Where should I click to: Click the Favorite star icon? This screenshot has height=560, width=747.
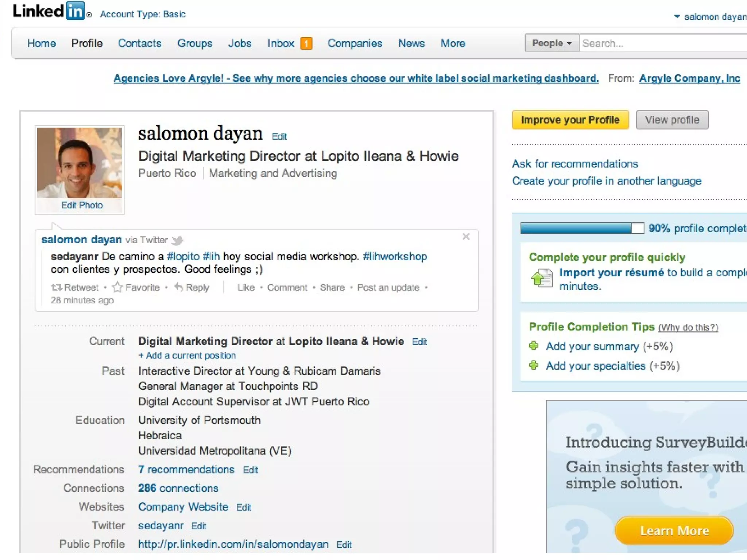[117, 288]
